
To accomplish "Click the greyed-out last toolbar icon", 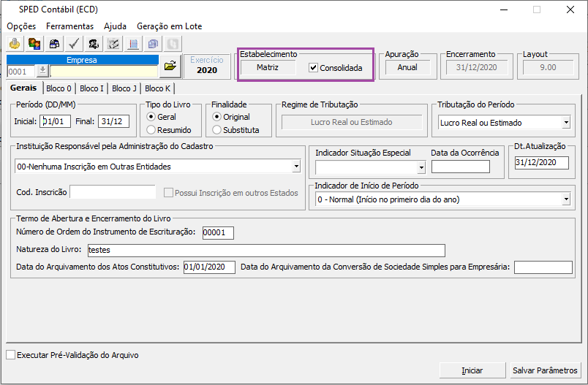I will [x=173, y=44].
